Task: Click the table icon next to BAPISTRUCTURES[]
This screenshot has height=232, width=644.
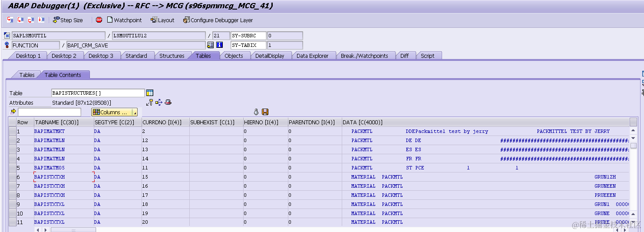Action: coord(150,93)
